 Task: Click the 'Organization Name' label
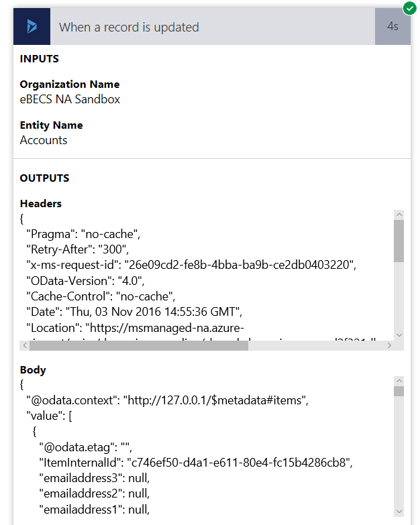[70, 84]
